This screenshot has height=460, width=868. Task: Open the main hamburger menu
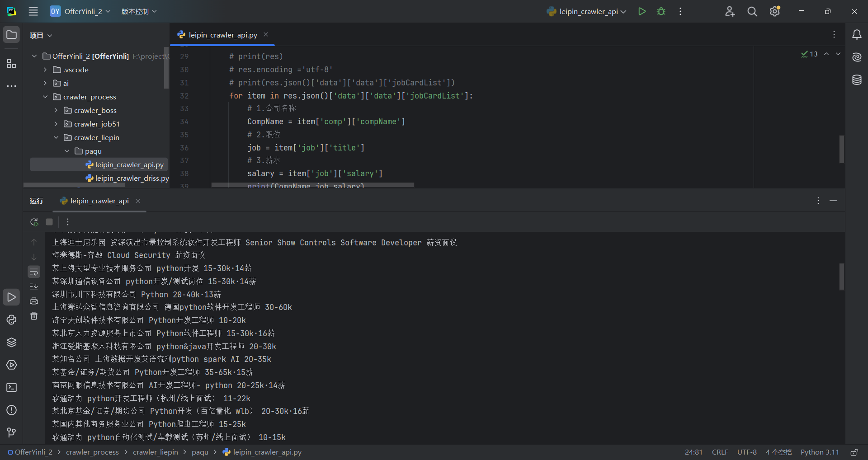pyautogui.click(x=33, y=11)
